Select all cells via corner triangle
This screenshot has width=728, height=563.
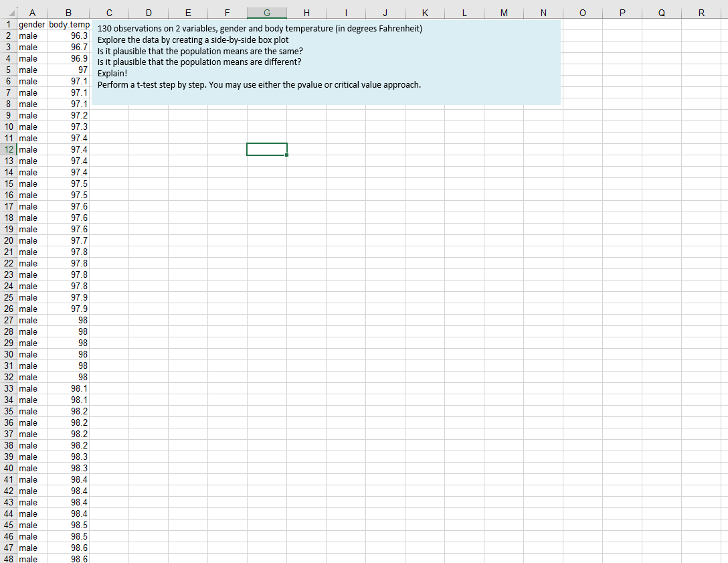coord(13,13)
